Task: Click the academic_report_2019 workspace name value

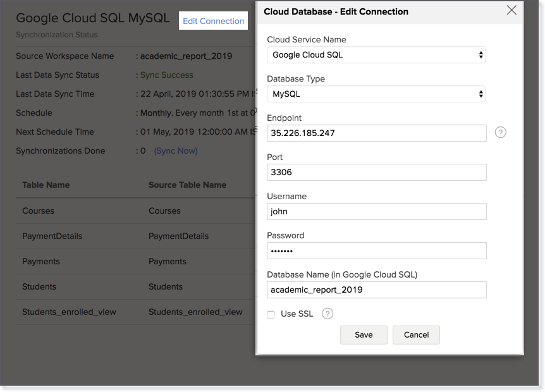Action: coord(187,56)
